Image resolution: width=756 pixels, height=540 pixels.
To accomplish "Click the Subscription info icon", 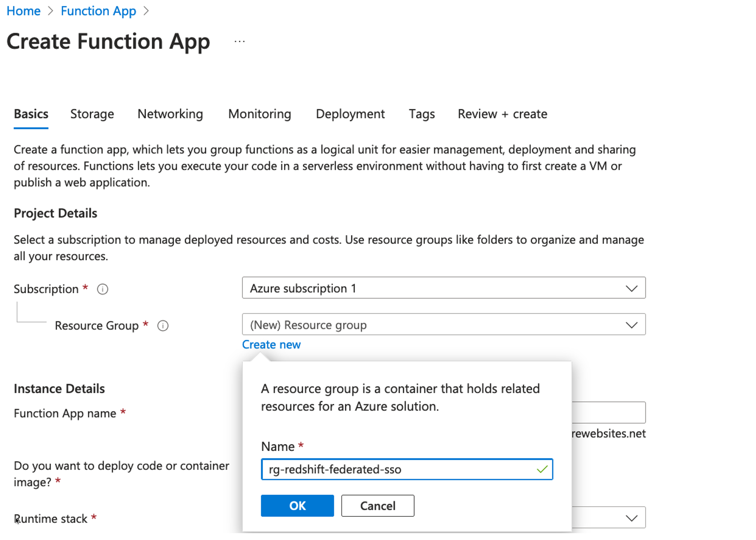I will [x=103, y=289].
